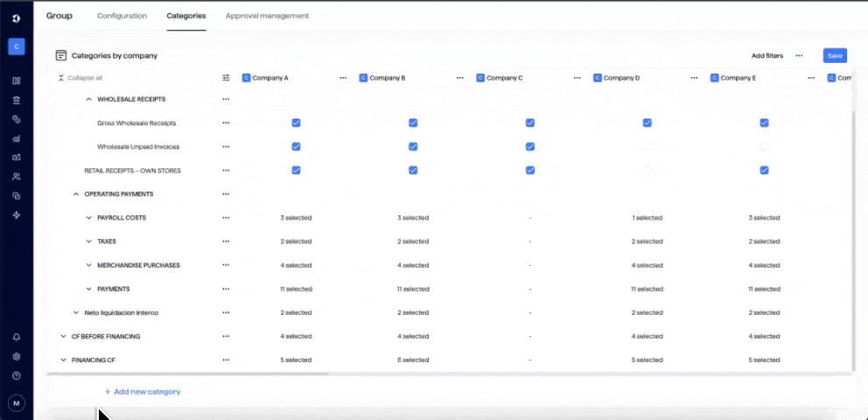Toggle Retail Receipts checkbox for Company E
The height and width of the screenshot is (420, 868).
click(764, 171)
